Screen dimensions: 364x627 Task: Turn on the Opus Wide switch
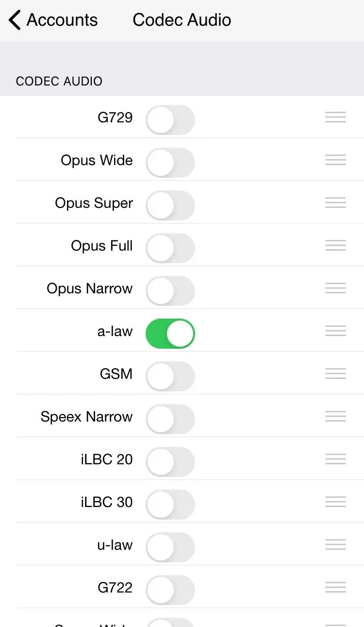(x=170, y=163)
